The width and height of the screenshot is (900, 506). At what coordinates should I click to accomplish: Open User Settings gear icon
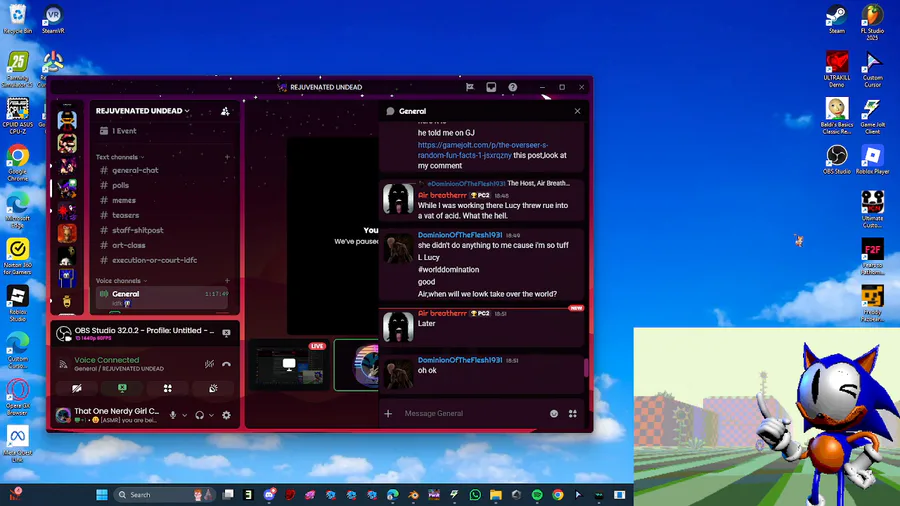pyautogui.click(x=227, y=415)
